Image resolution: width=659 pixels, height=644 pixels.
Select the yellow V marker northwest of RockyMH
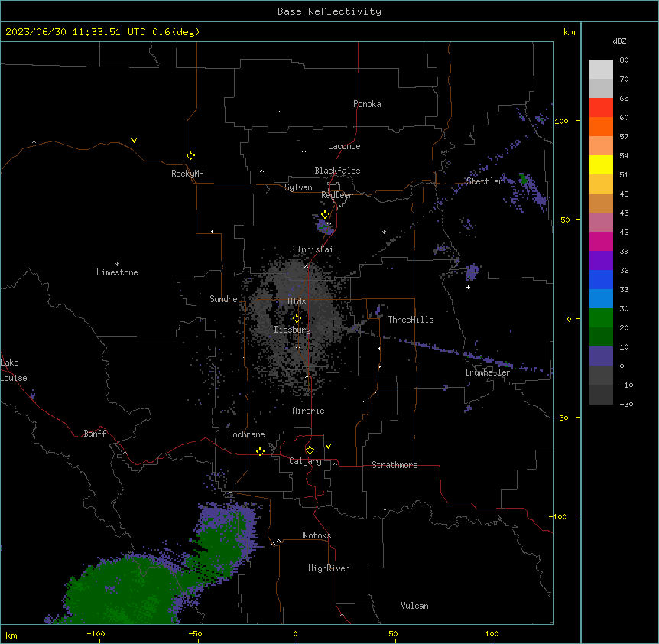(x=134, y=141)
